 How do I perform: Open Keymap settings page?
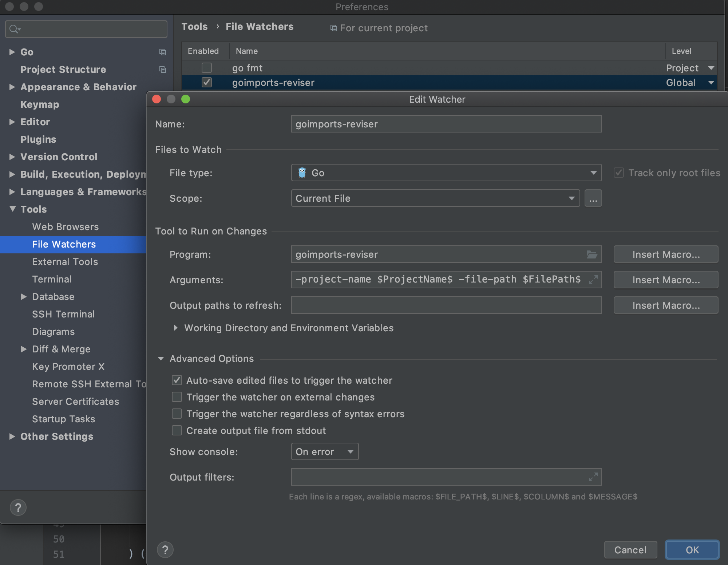(40, 104)
